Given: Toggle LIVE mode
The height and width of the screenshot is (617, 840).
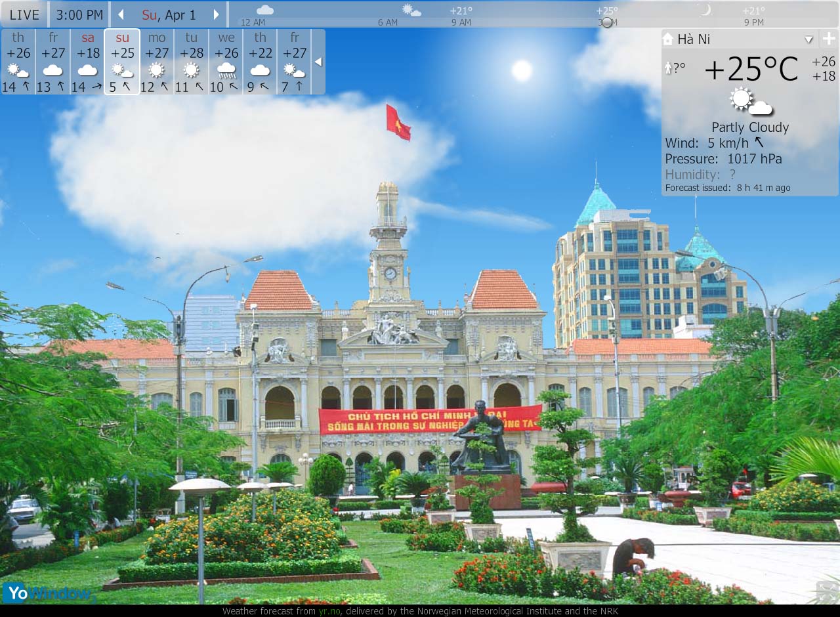Looking at the screenshot, I should pyautogui.click(x=24, y=14).
